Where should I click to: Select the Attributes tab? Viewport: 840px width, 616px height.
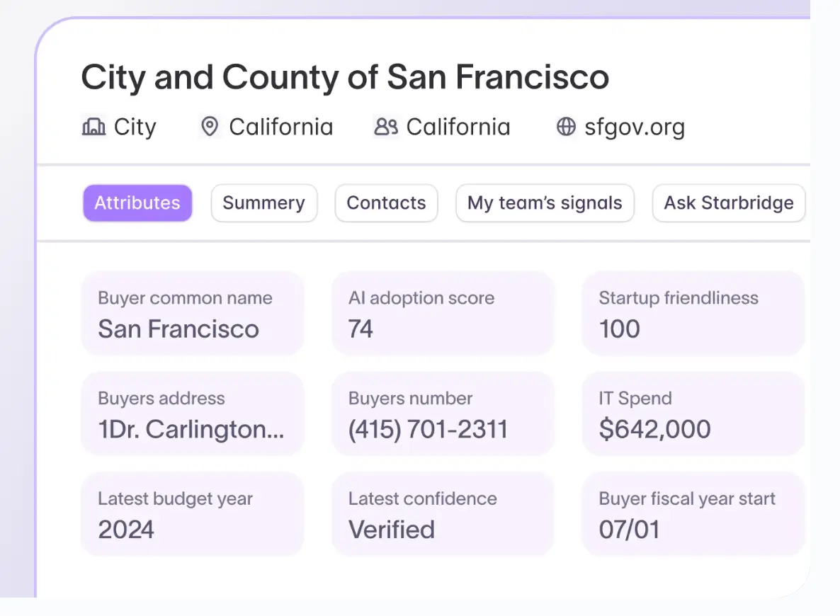pos(137,203)
